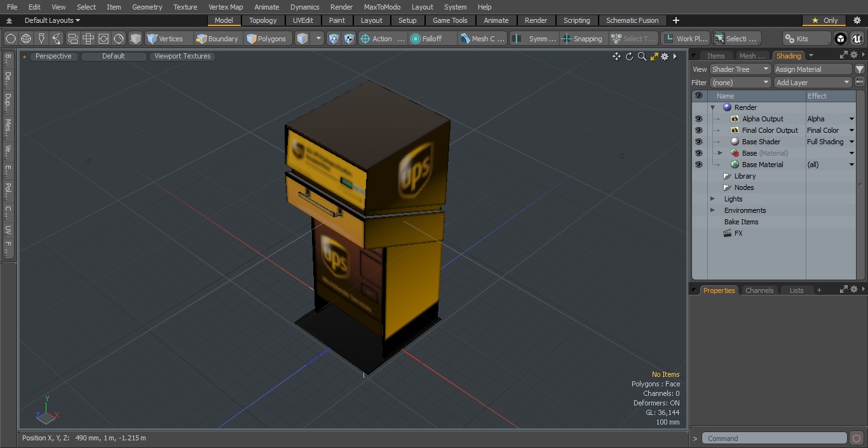Add a new layout tab with plus

tap(675, 20)
